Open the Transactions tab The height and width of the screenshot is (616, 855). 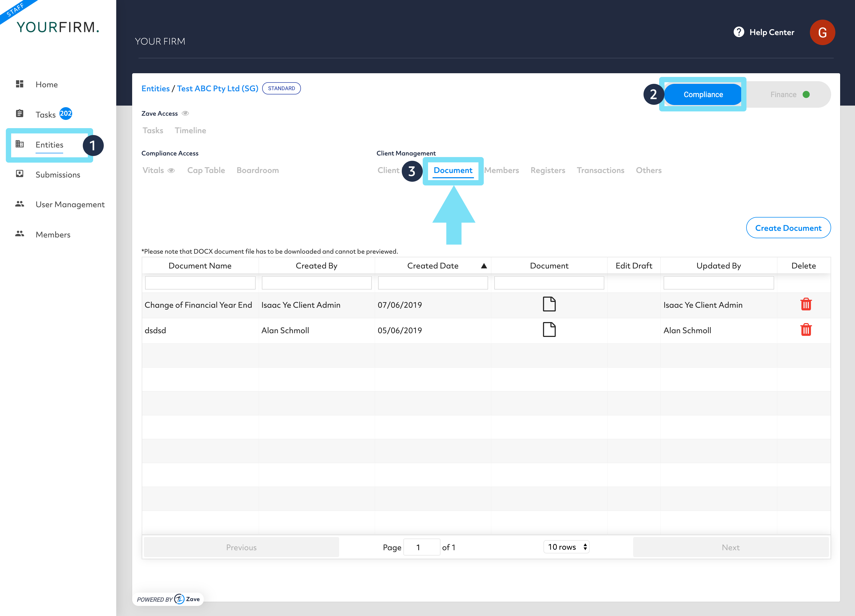(601, 170)
